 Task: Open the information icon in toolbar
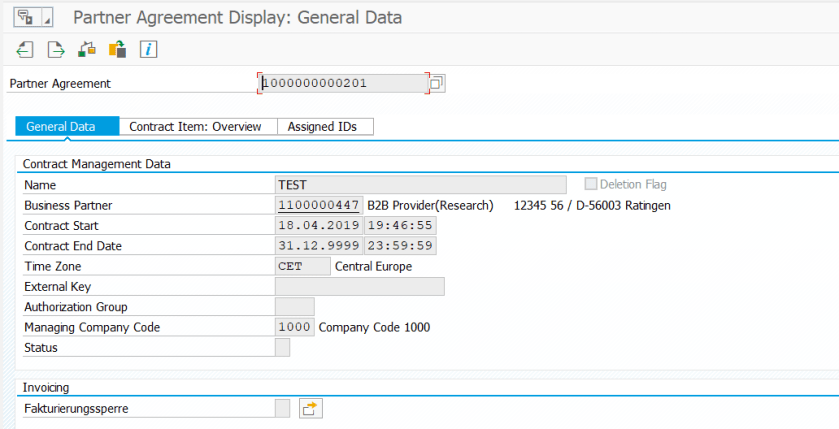pos(149,49)
